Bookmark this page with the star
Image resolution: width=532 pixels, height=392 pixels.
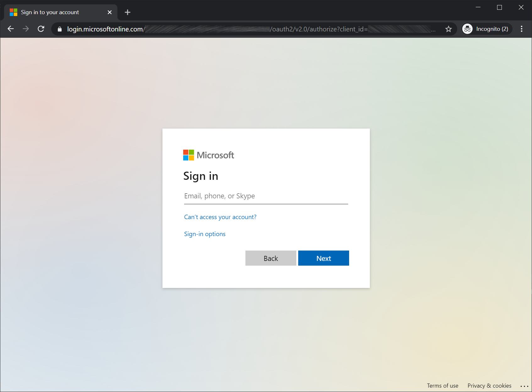coord(448,29)
